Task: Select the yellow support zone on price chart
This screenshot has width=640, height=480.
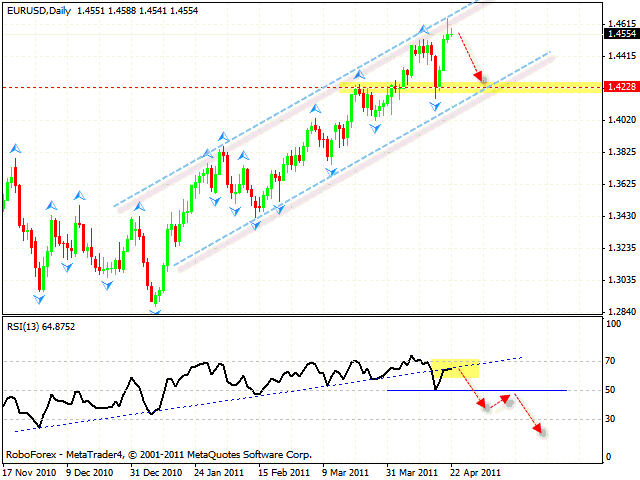Action: coord(470,88)
